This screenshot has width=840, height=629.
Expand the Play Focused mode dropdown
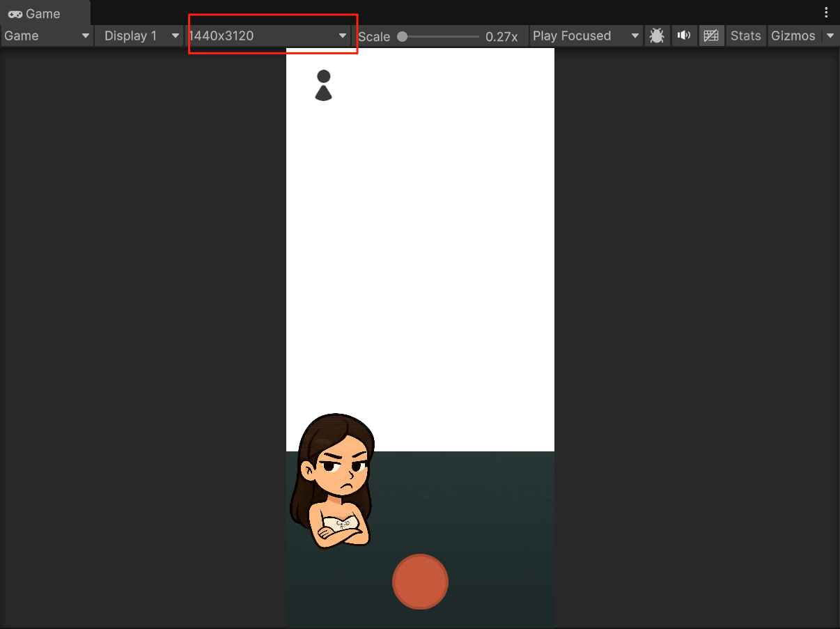585,36
